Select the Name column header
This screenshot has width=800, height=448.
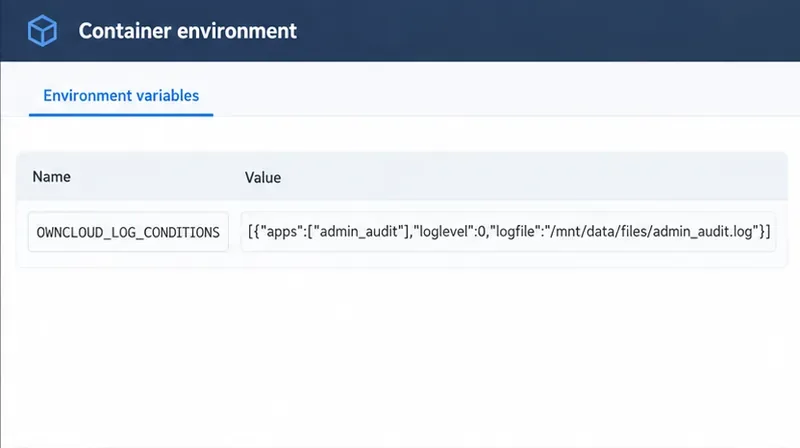pyautogui.click(x=52, y=177)
